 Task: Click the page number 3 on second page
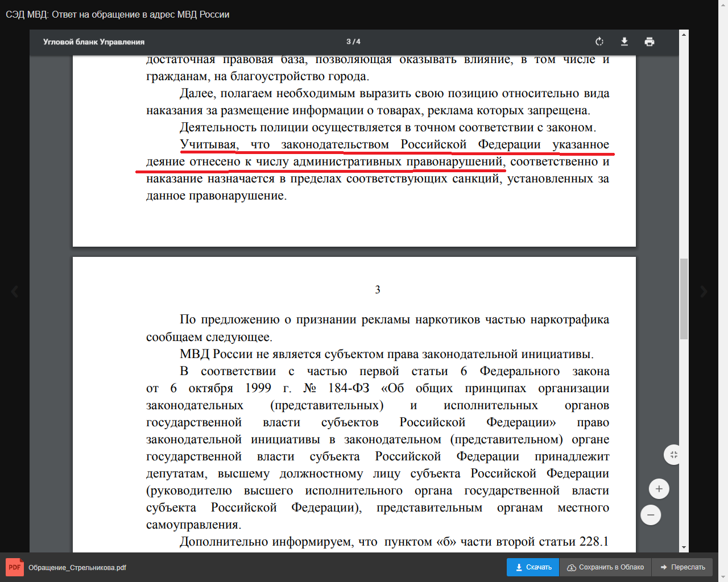(x=378, y=290)
